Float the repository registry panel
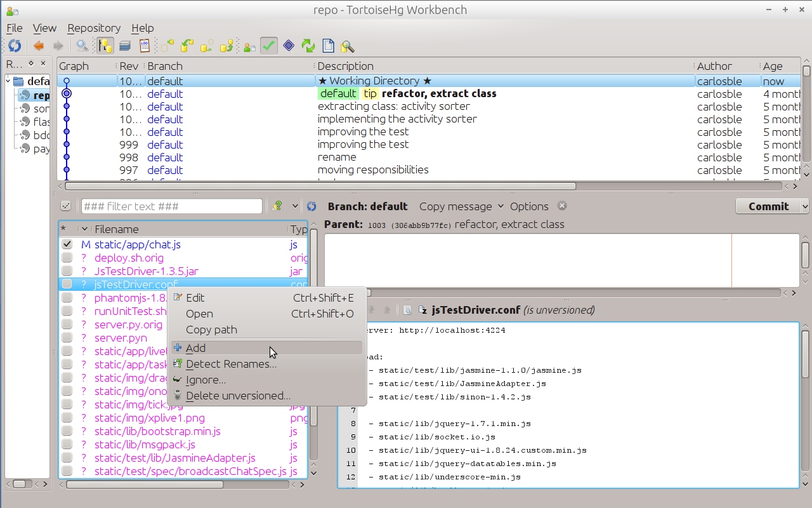The image size is (812, 508). (x=30, y=63)
